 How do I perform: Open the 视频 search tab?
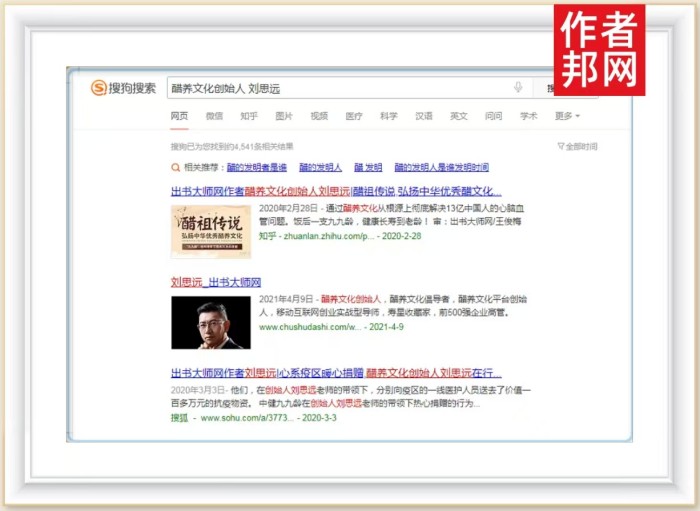tap(319, 116)
